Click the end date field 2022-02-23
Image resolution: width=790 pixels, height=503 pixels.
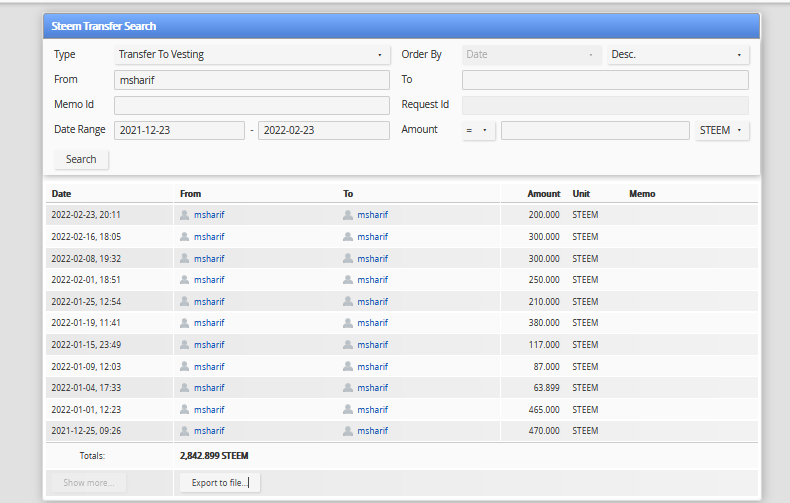(x=324, y=130)
